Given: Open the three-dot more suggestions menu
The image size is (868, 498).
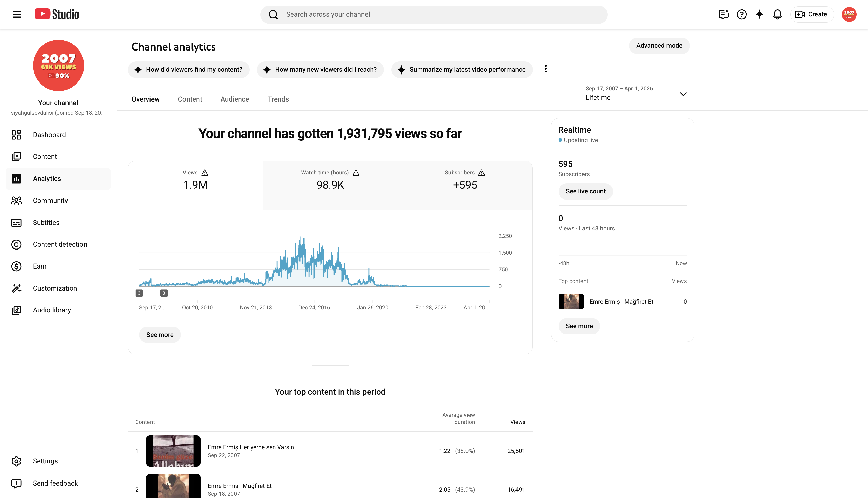Looking at the screenshot, I should (545, 69).
